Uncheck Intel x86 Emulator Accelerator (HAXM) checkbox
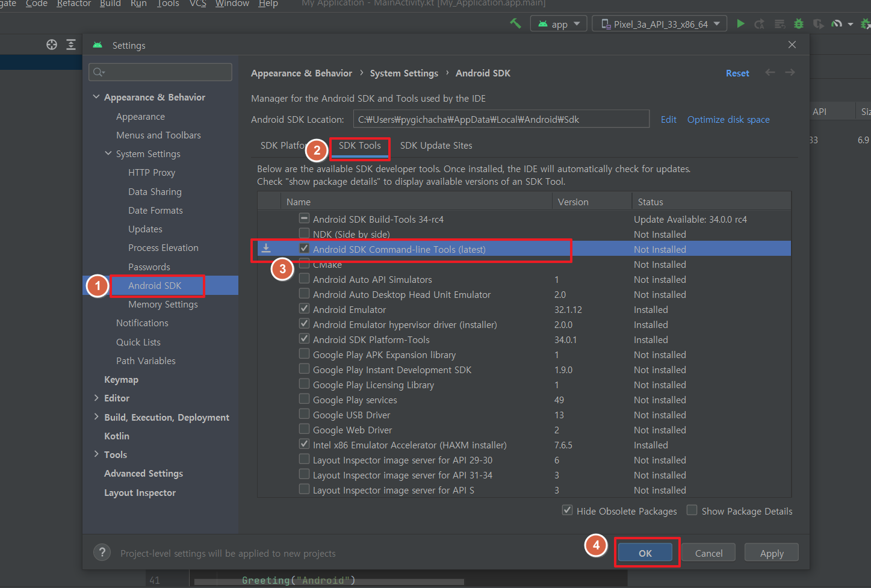 click(305, 444)
